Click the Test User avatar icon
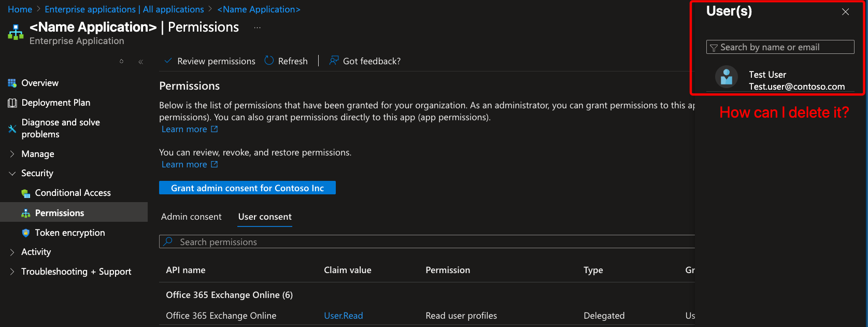 tap(726, 77)
